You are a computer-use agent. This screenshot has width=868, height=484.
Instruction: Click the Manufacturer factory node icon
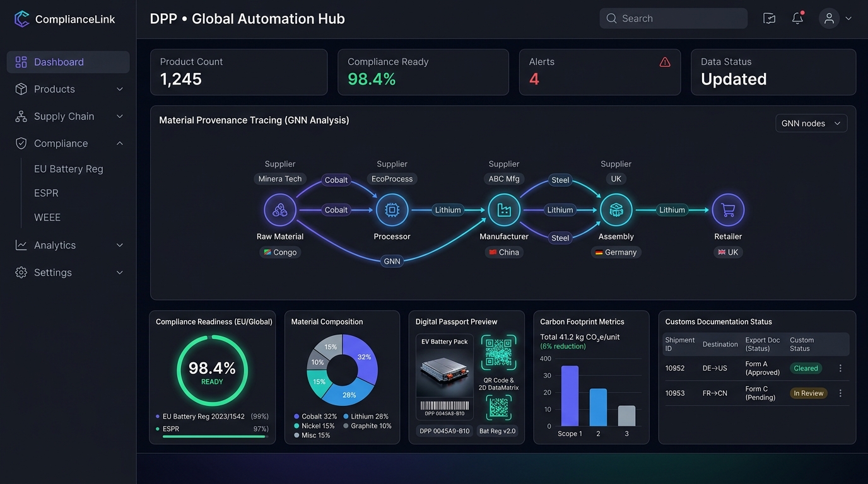[504, 210]
